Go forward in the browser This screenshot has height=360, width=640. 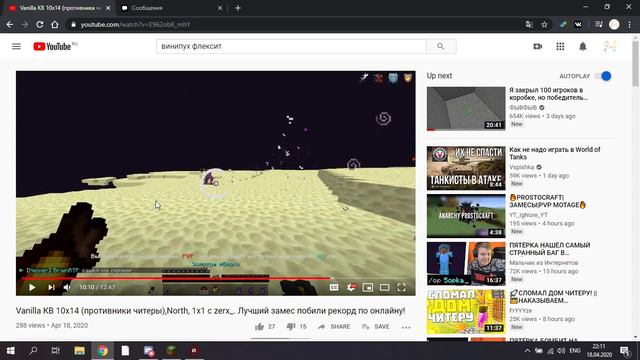[25, 24]
